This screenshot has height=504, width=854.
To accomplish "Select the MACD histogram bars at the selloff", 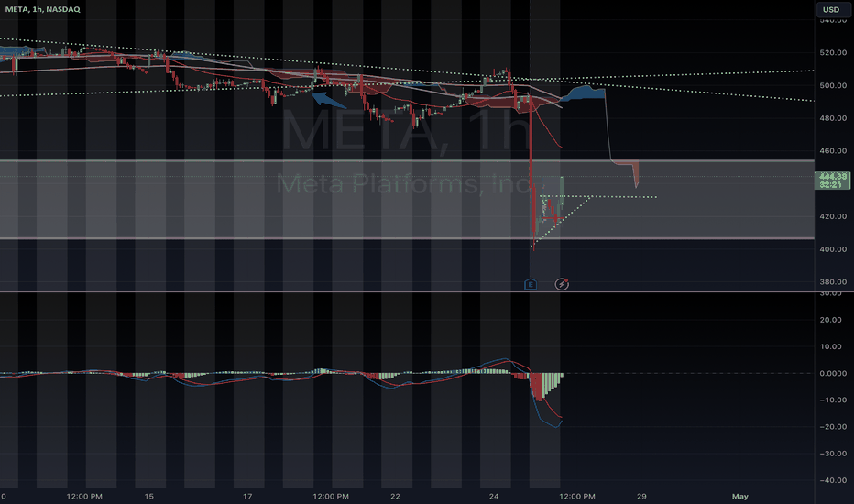I will coord(544,385).
